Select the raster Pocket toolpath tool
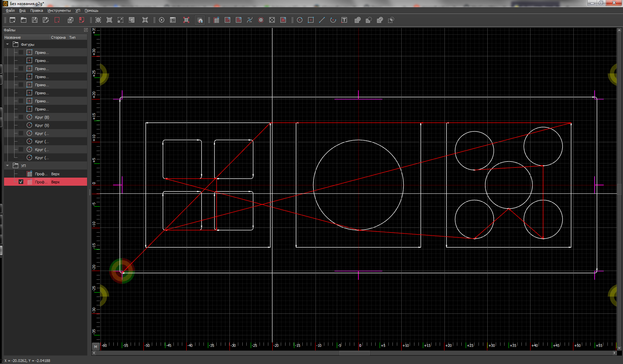This screenshot has height=364, width=623. [239, 20]
